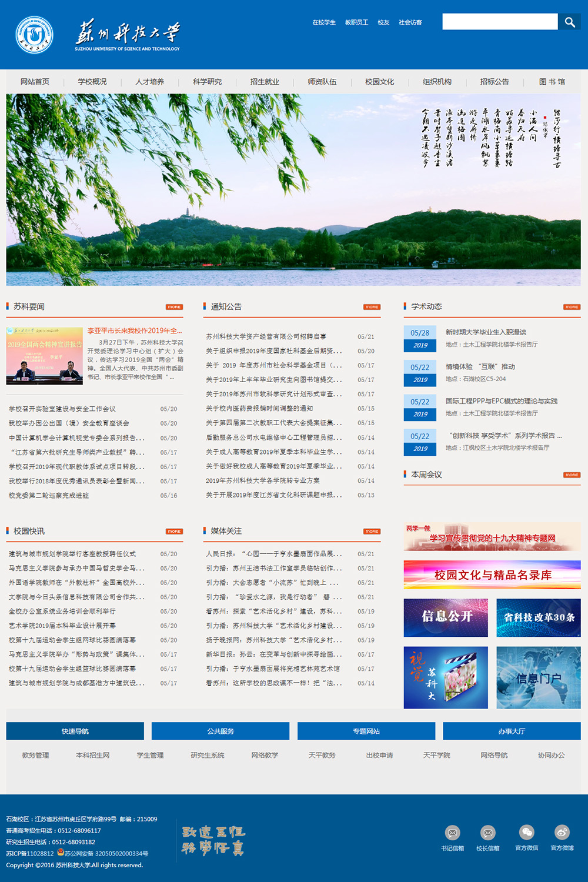Click the search magnifier icon
Image resolution: width=588 pixels, height=882 pixels.
569,22
